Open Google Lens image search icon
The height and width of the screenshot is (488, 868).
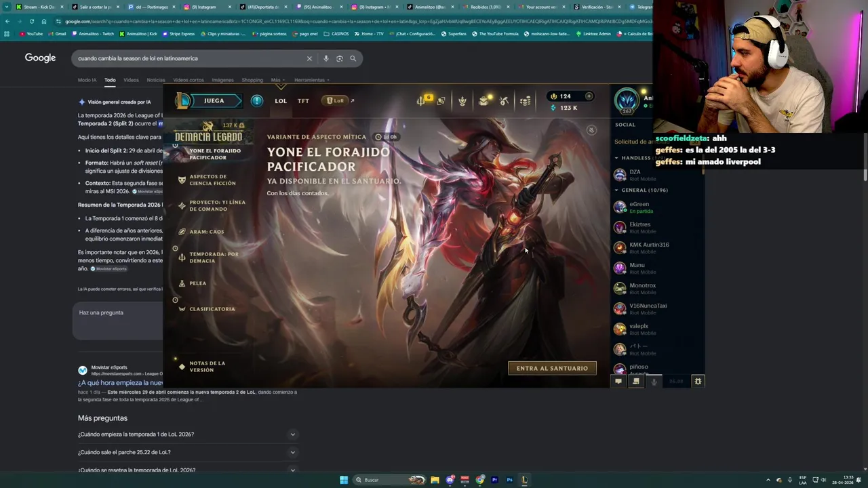(x=340, y=58)
